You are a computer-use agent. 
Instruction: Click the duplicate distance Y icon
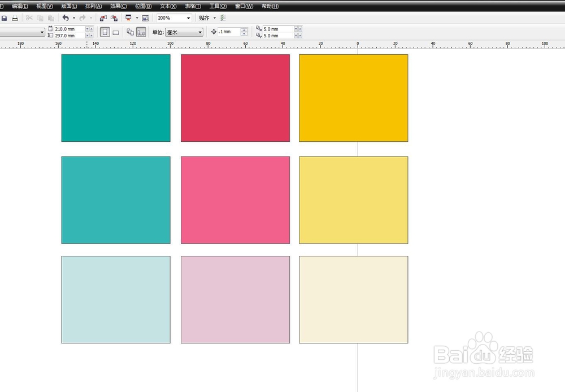coord(259,36)
